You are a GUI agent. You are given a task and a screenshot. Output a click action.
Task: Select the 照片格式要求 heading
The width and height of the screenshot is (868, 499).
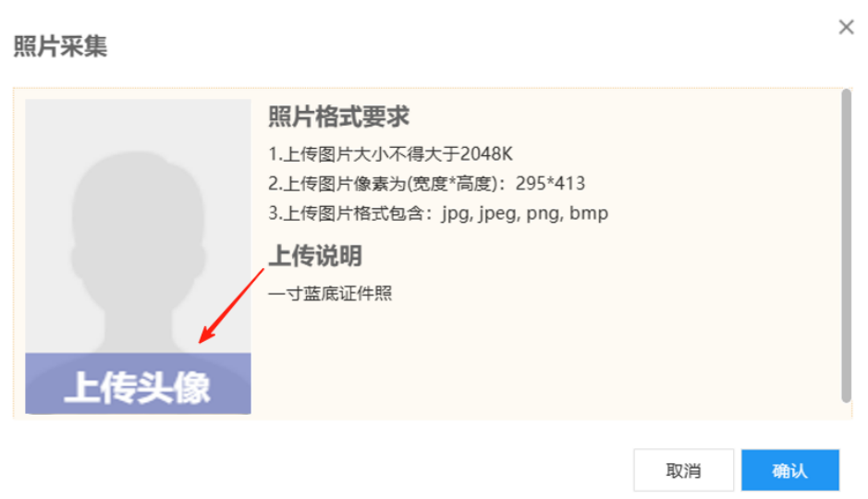click(x=338, y=116)
